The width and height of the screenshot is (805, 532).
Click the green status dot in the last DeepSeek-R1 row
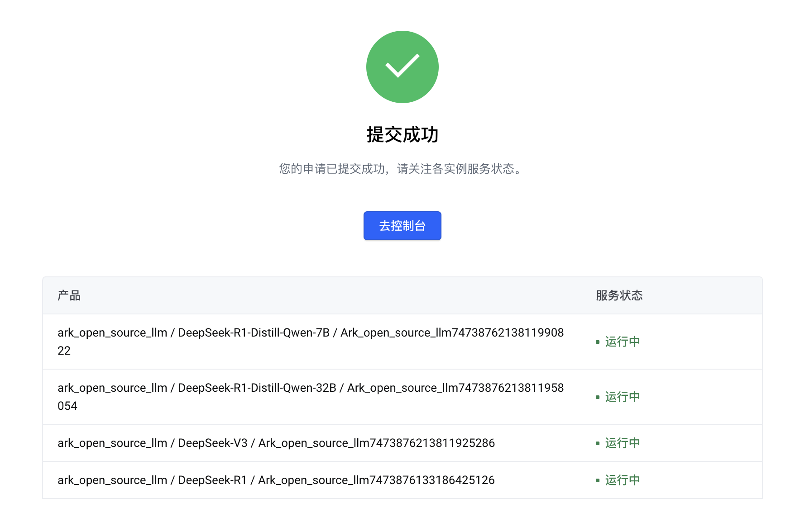click(598, 480)
